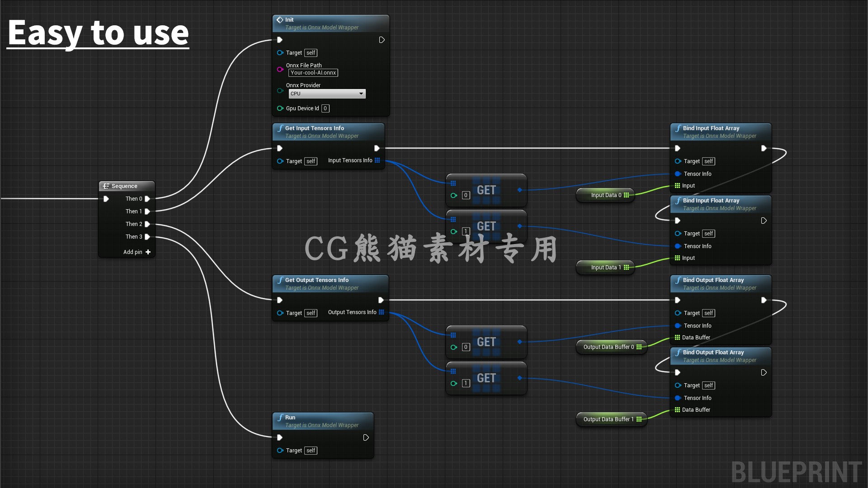Click the Init node icon
Screen dimensions: 868x488
pos(279,19)
